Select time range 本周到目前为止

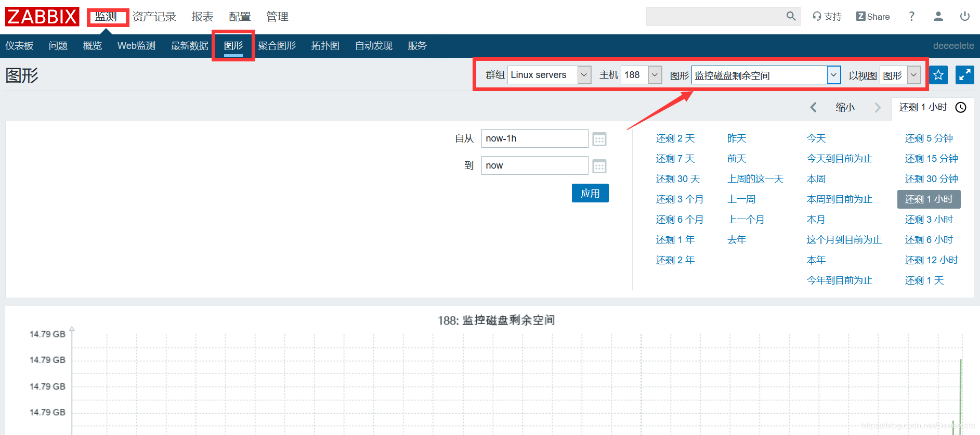tap(840, 199)
